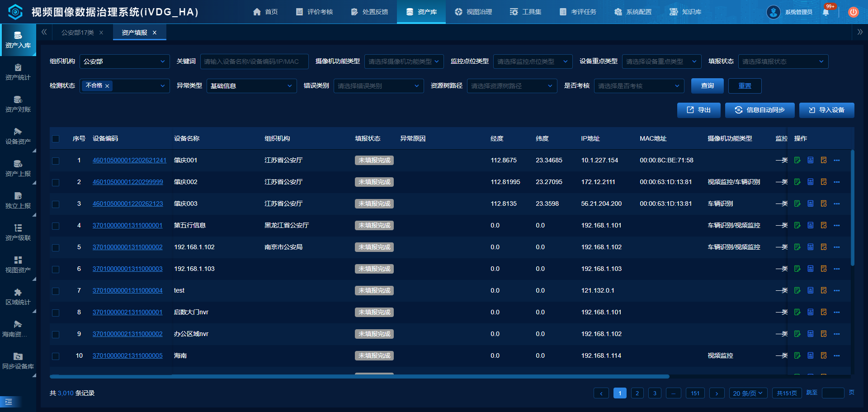This screenshot has height=412, width=868.
Task: Open 独立上报 in the left sidebar
Action: coord(18,201)
